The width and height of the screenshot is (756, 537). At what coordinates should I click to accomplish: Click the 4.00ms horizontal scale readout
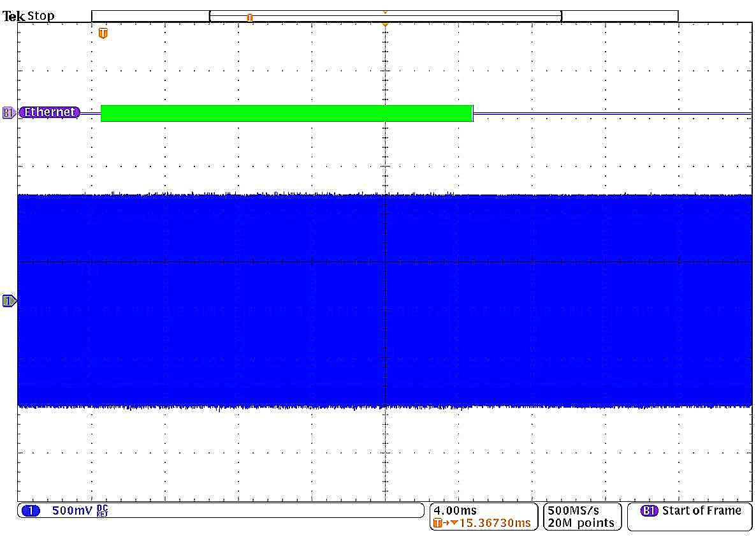coord(454,510)
